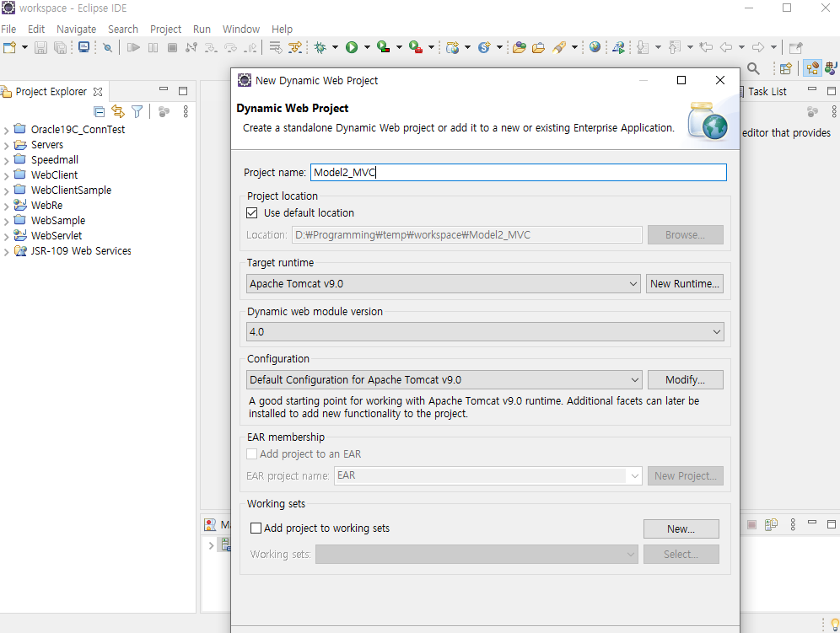Click the Task List view tab
This screenshot has height=633, width=840.
click(767, 92)
